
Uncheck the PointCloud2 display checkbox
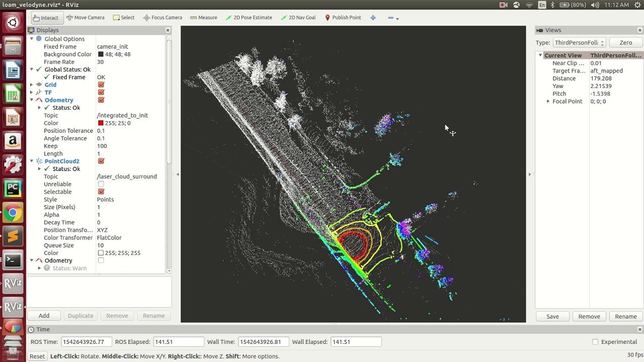101,161
